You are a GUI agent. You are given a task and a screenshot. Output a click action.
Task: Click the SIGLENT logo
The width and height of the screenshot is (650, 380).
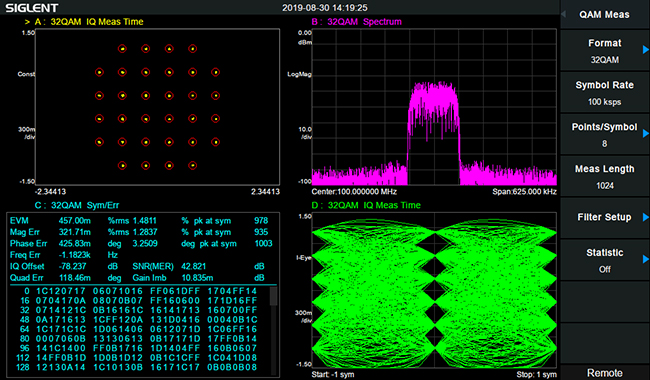[32, 7]
